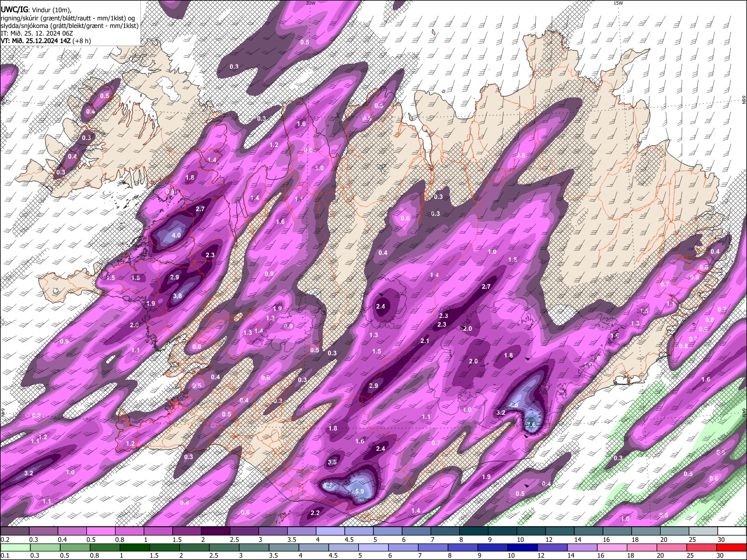Click the 'VT: Mið. 25.12.2024 14Z (+8 h)' valid time
747x560 pixels.
pyautogui.click(x=46, y=41)
